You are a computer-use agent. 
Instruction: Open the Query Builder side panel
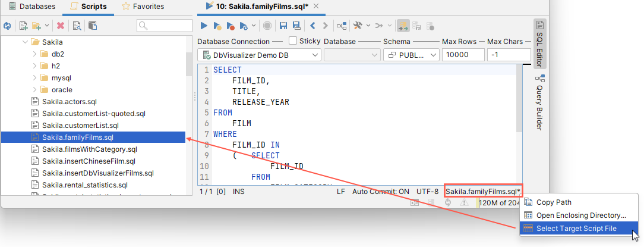[x=539, y=101]
